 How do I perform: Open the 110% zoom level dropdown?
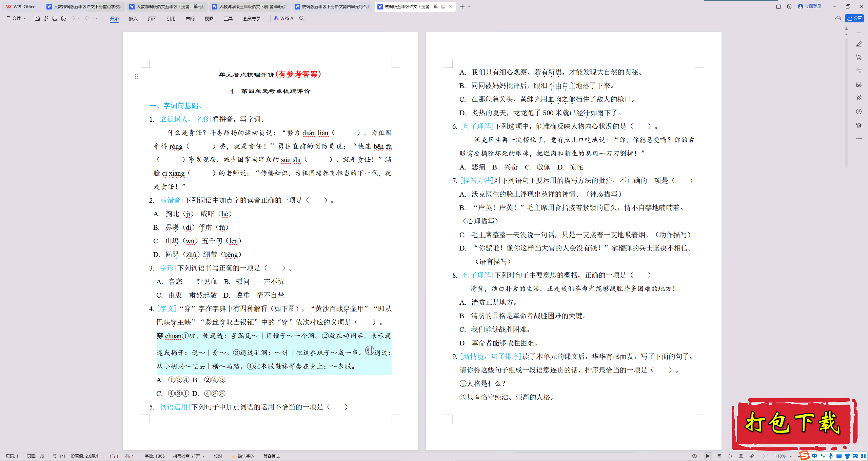click(x=783, y=456)
